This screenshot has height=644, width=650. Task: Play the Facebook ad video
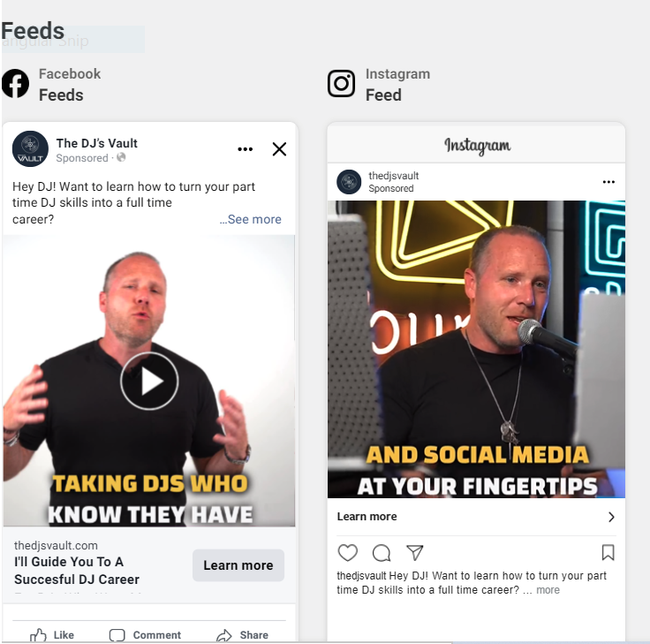(x=149, y=381)
